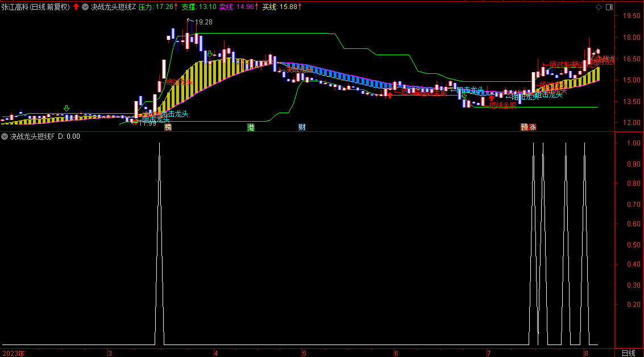Click the red up arrow beside 张江高科 title
The image size is (644, 357).
point(76,7)
